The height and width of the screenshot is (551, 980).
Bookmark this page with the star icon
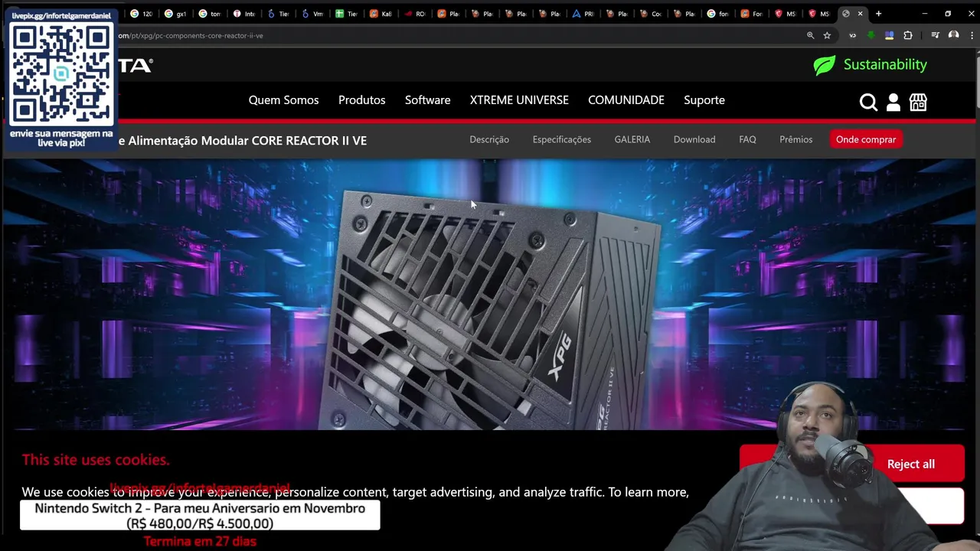(x=827, y=35)
